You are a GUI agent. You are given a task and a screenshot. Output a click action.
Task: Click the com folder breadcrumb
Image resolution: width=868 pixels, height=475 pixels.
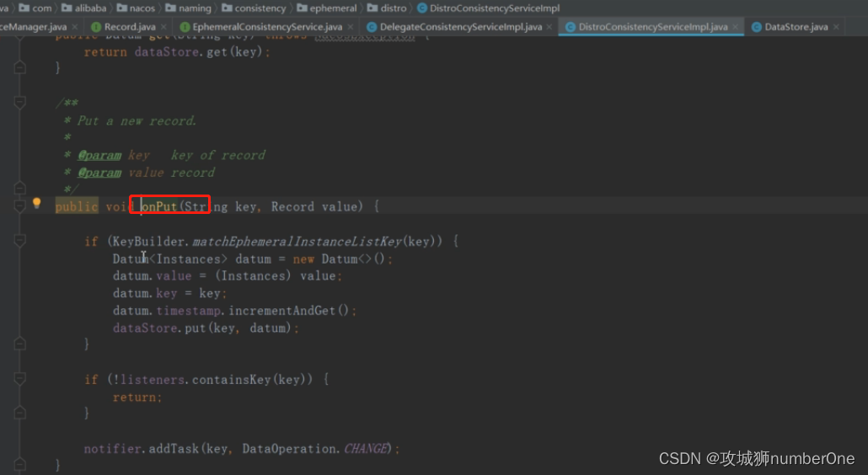point(36,8)
